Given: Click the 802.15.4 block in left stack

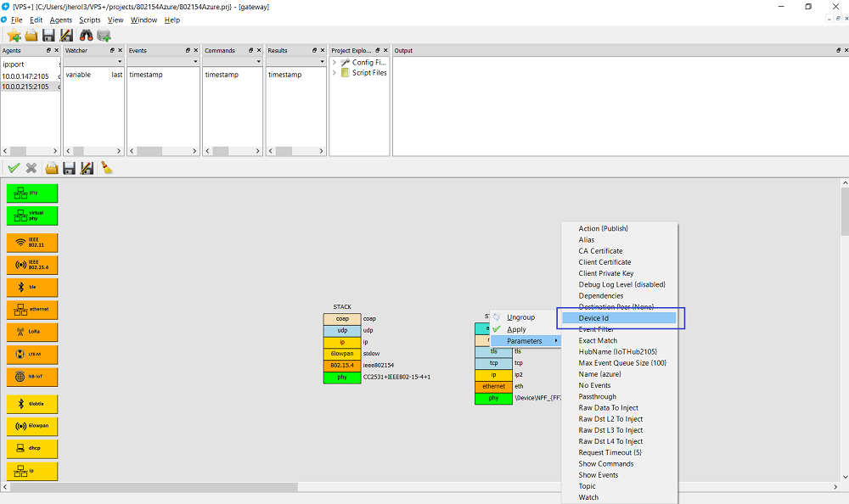Looking at the screenshot, I should 342,366.
